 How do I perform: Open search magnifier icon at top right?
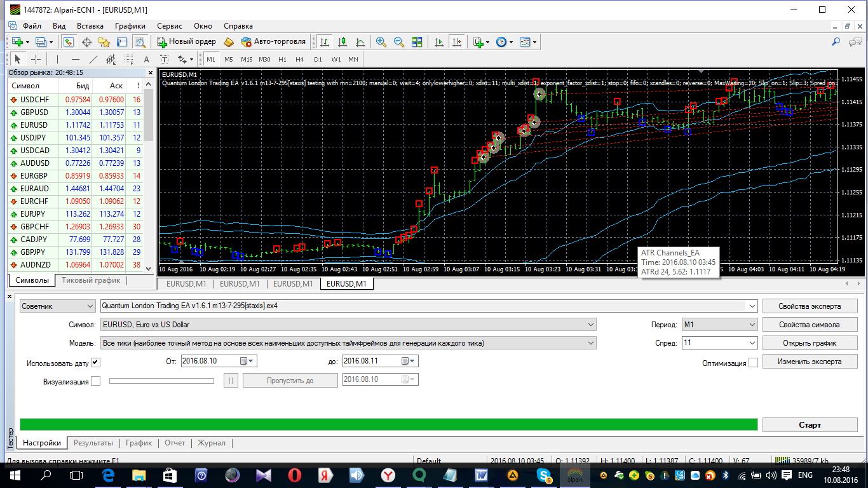[836, 41]
